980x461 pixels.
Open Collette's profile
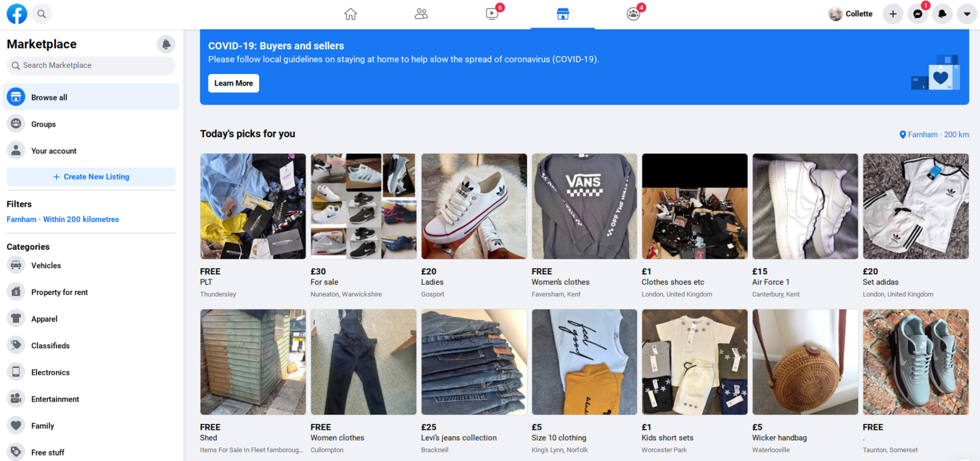[x=851, y=13]
